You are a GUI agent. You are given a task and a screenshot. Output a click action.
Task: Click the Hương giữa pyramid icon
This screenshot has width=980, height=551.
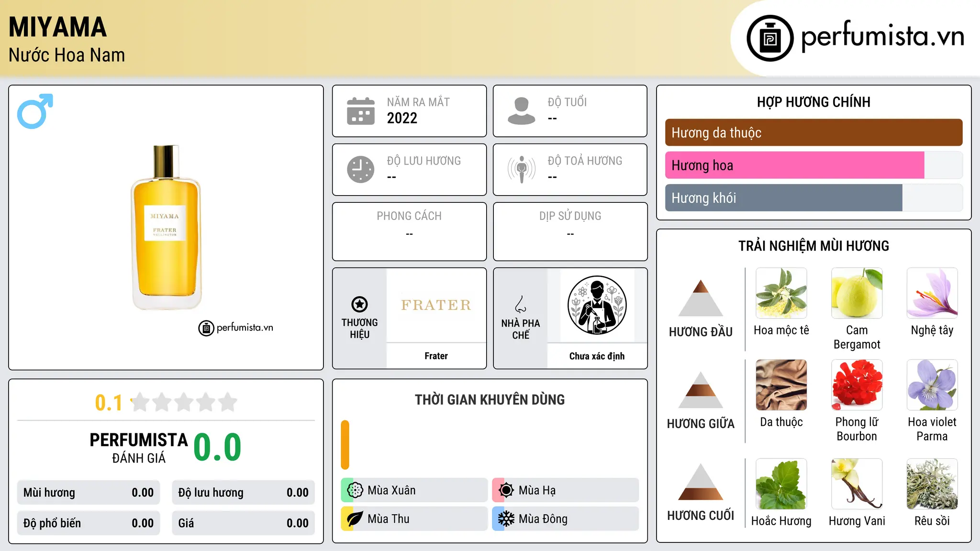[x=701, y=390]
